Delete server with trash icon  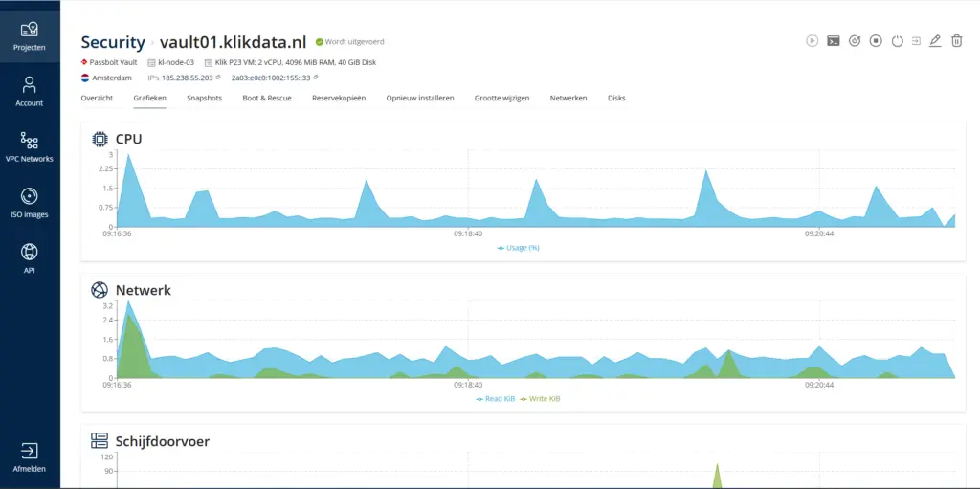(957, 41)
